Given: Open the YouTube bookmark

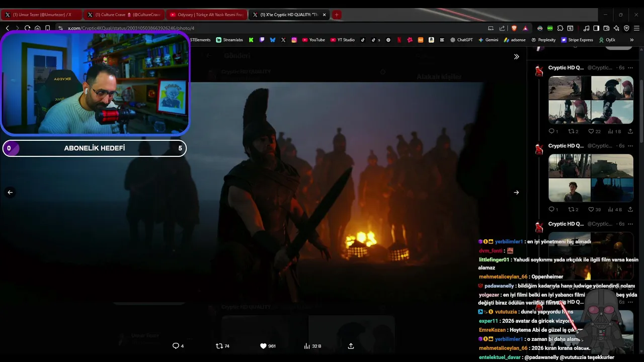Looking at the screenshot, I should pyautogui.click(x=313, y=40).
